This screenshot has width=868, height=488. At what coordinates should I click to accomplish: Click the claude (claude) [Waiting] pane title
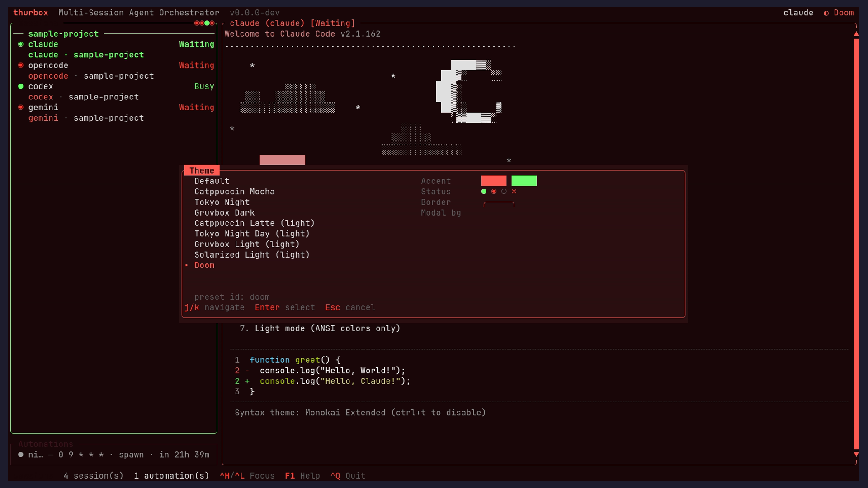click(292, 23)
